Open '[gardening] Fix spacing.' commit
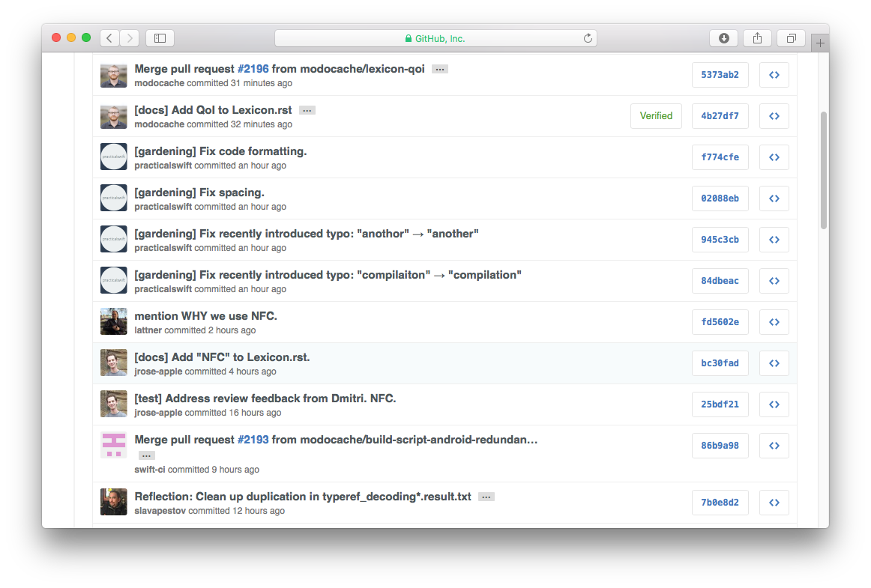 coord(199,192)
